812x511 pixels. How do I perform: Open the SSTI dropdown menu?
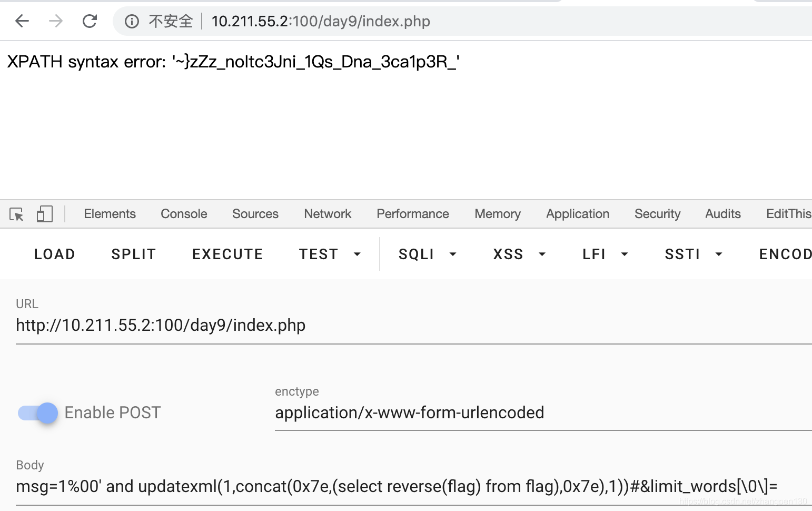694,254
